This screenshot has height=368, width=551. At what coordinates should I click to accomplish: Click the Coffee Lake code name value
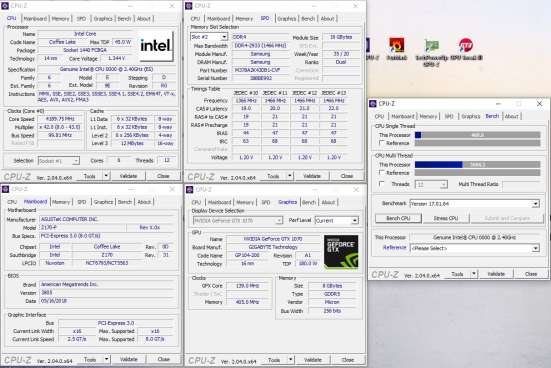point(62,42)
